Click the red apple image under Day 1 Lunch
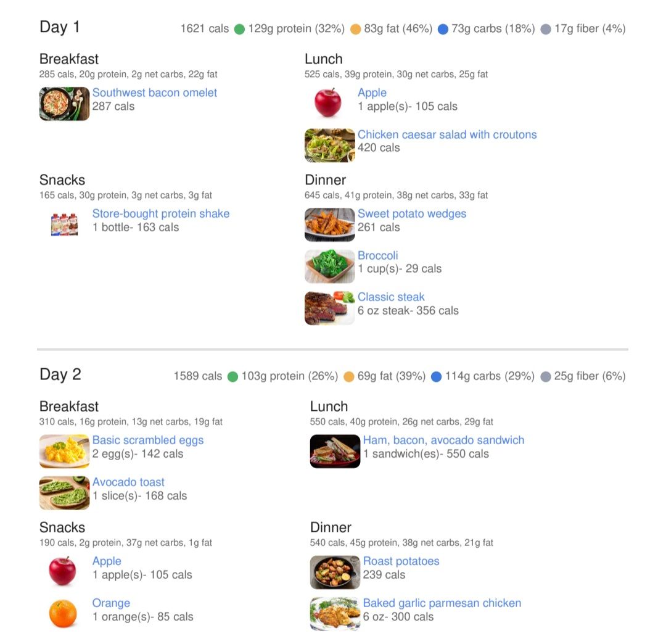Viewport: 666px width, 644px height. coord(328,102)
